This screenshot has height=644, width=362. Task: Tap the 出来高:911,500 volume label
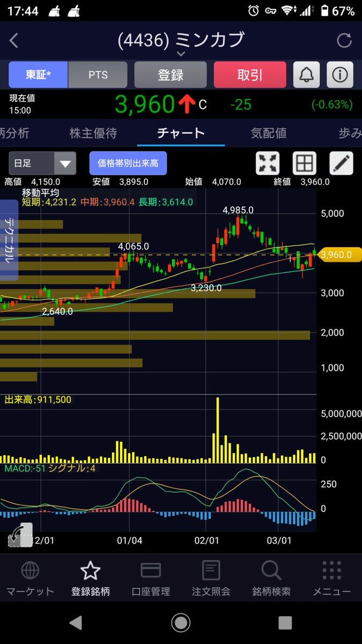tap(38, 399)
